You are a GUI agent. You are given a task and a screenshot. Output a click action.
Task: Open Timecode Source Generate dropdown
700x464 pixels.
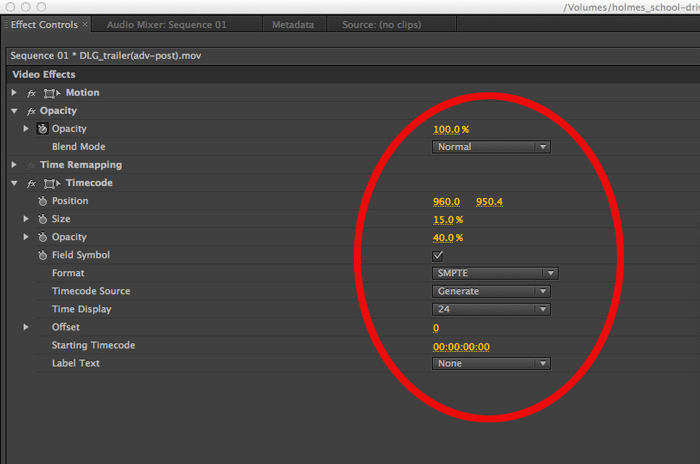tap(491, 291)
